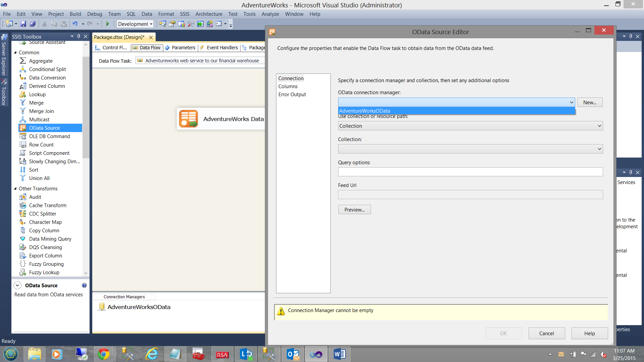Open the SSIS menu
Viewport: 644px width, 362px height.
coord(184,14)
